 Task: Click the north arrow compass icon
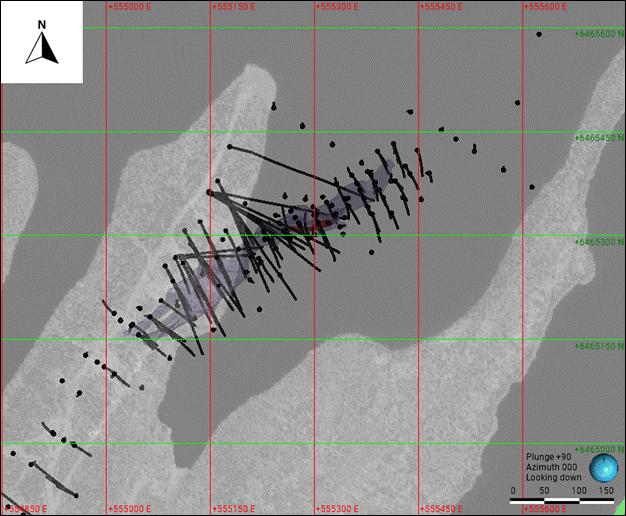point(40,48)
